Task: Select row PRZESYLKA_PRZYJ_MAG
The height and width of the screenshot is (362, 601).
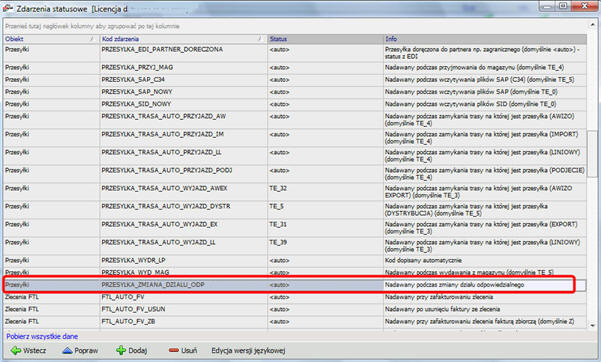Action: tap(295, 67)
